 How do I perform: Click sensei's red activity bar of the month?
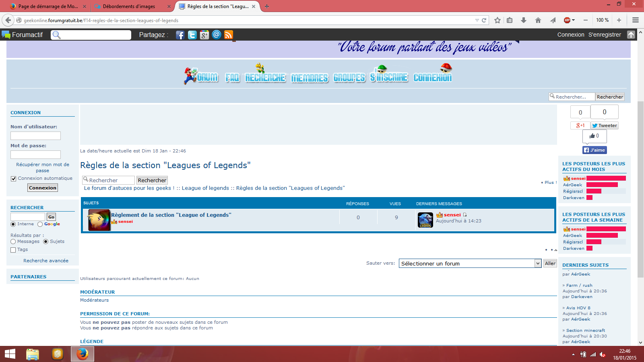pyautogui.click(x=606, y=179)
